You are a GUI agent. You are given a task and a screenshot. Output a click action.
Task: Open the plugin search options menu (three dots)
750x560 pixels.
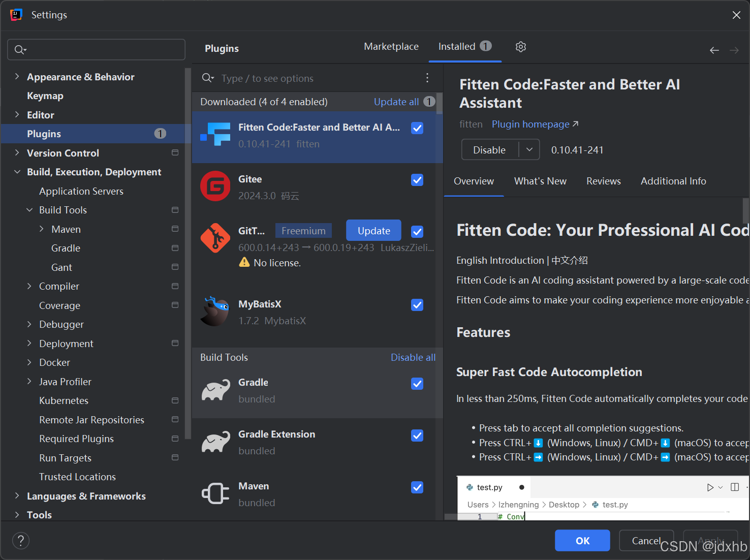click(427, 78)
